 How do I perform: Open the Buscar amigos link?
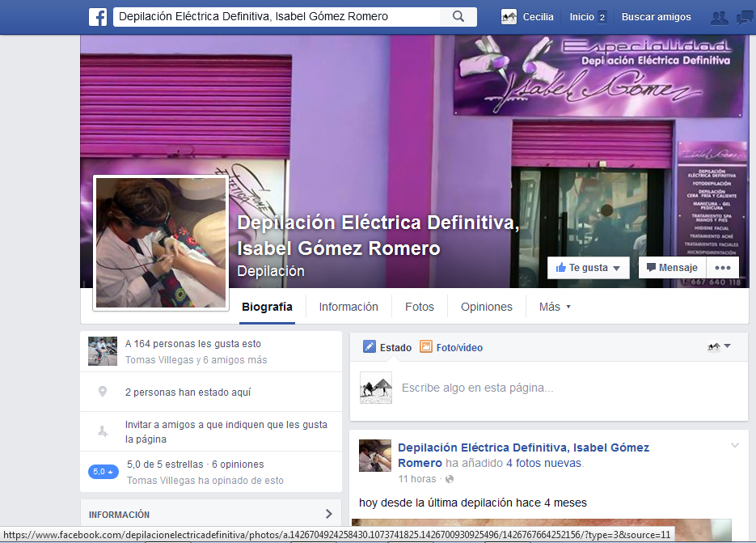coord(656,17)
